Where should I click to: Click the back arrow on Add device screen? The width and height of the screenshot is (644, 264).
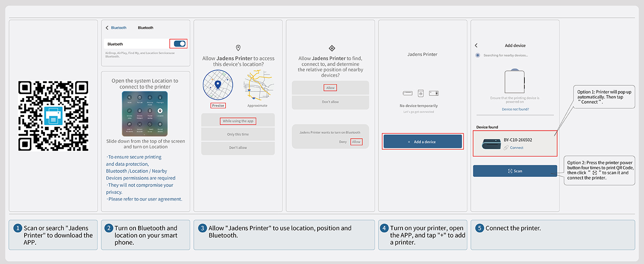pos(476,45)
